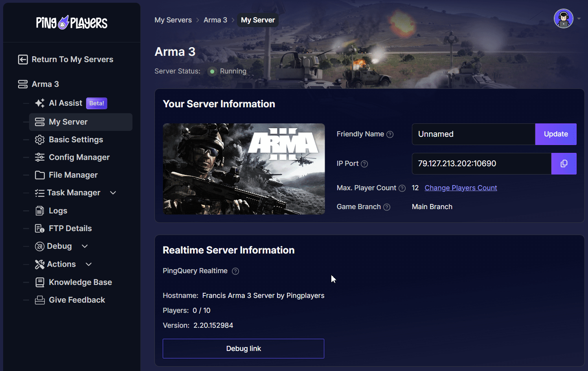Copy the IP port with the copy icon
588x371 pixels.
[564, 163]
